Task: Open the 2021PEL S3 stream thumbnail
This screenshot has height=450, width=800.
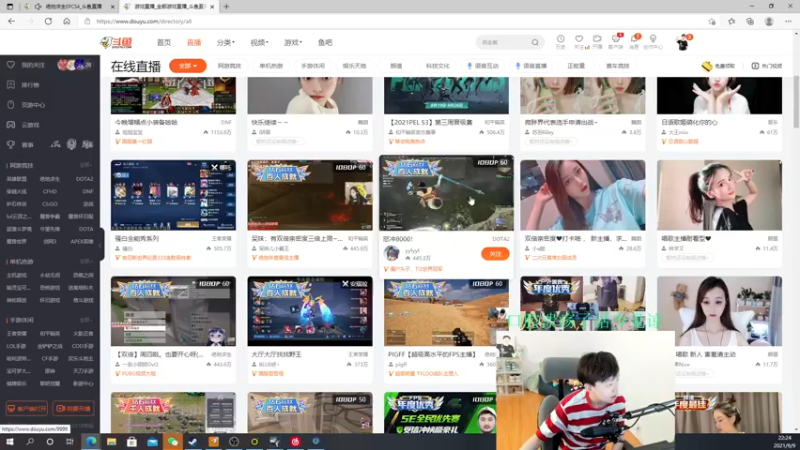Action: pyautogui.click(x=446, y=95)
